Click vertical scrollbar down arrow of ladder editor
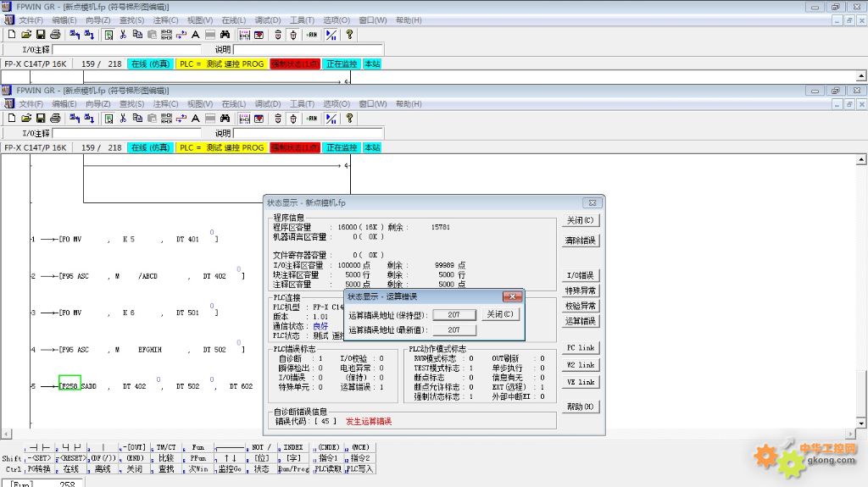 coord(861,423)
